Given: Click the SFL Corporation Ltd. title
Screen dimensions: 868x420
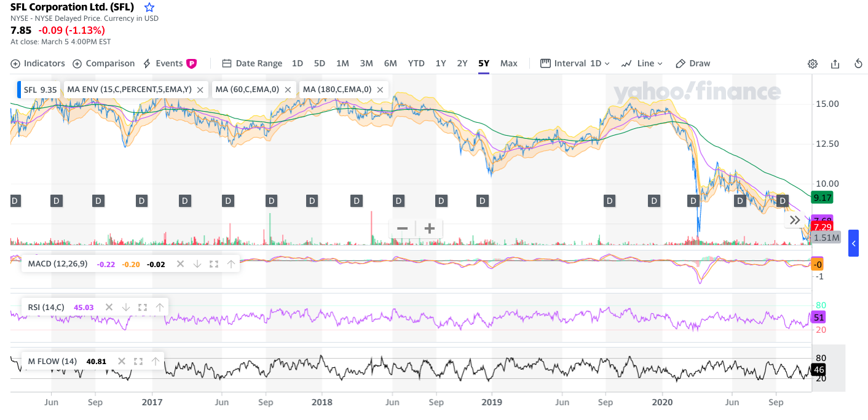Looking at the screenshot, I should pyautogui.click(x=72, y=7).
